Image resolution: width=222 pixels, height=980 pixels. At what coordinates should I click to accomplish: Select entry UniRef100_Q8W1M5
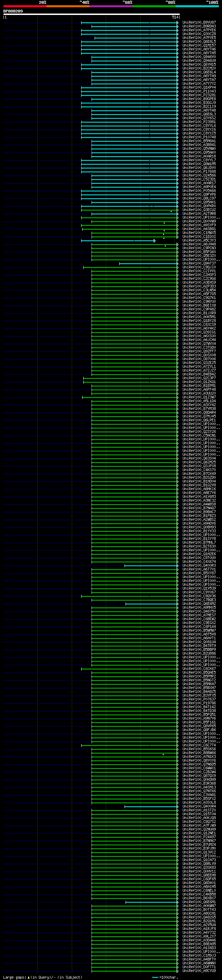coord(199,164)
